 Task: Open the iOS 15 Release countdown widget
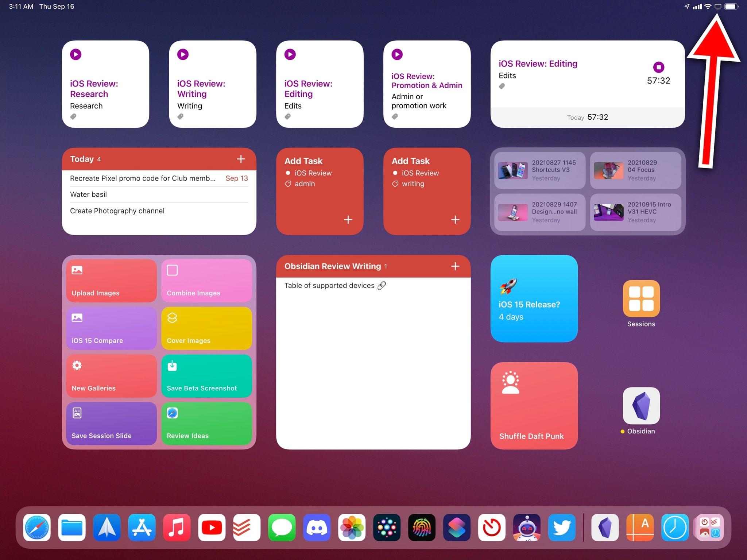534,298
